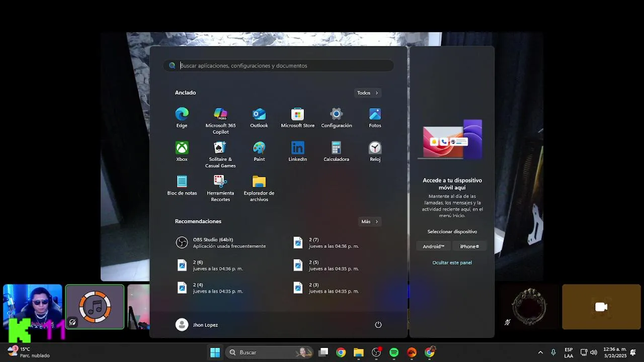The image size is (644, 362).
Task: Launch the Fotos app
Action: point(375,118)
